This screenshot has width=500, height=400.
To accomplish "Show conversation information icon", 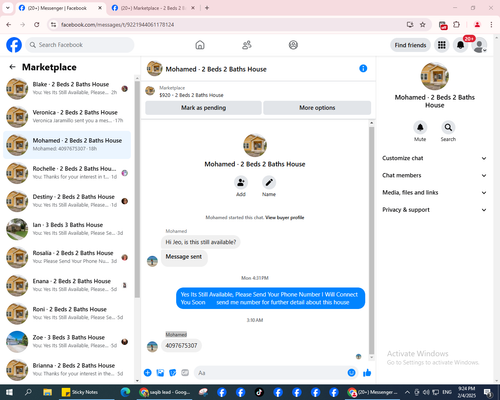I will [363, 68].
